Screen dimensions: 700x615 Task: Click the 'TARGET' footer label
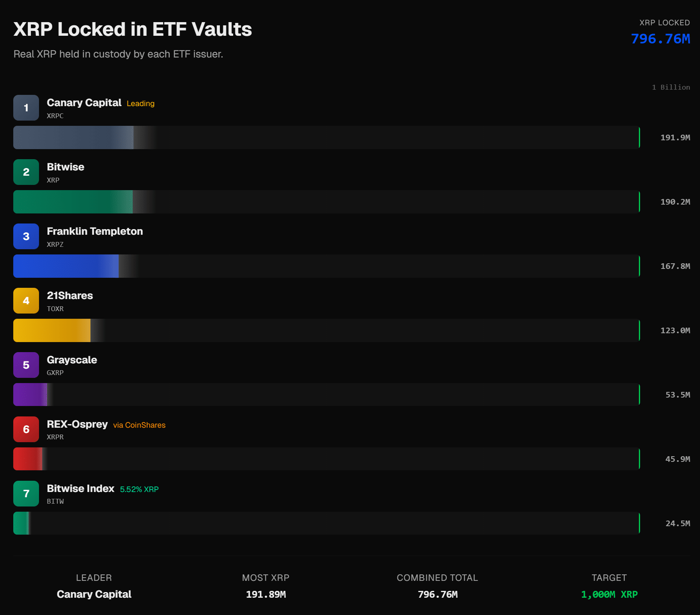(x=609, y=578)
